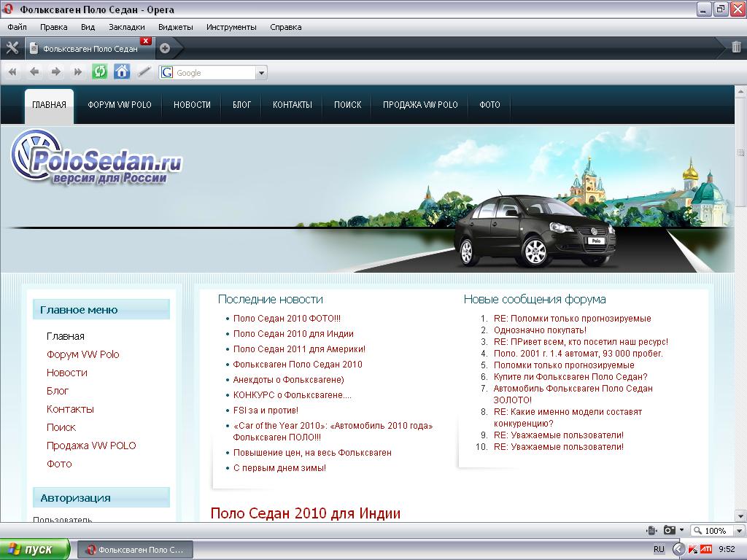Open the Инструменты menu

(x=231, y=27)
